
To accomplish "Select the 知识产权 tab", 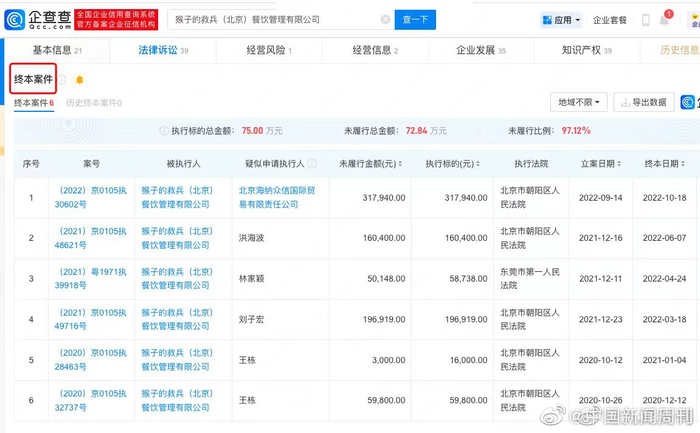I will pos(584,50).
